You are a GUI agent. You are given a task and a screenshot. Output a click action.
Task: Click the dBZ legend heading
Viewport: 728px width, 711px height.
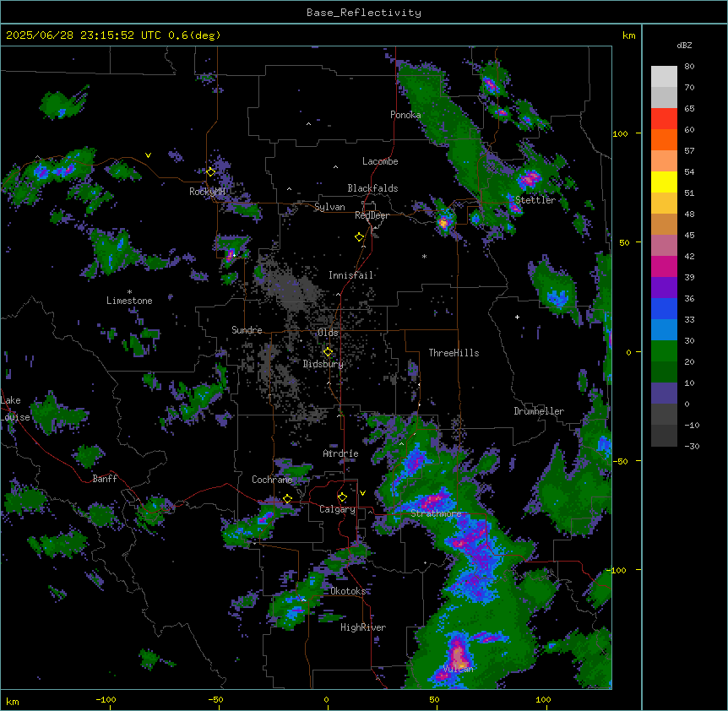[x=684, y=45]
